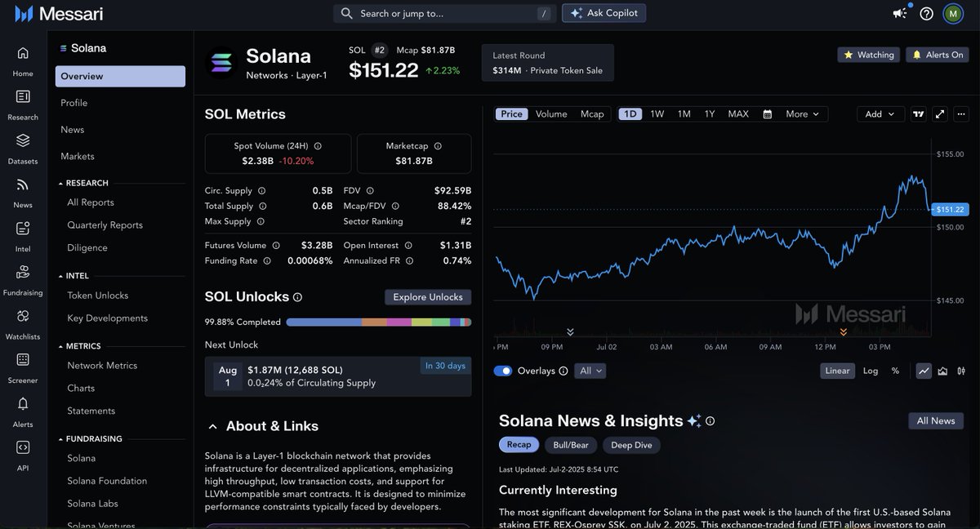The image size is (980, 529).
Task: Select the Bull/Bear insights tab
Action: point(571,445)
